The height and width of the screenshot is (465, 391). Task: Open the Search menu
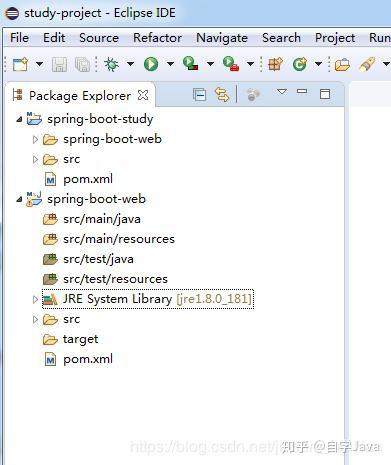tap(281, 38)
